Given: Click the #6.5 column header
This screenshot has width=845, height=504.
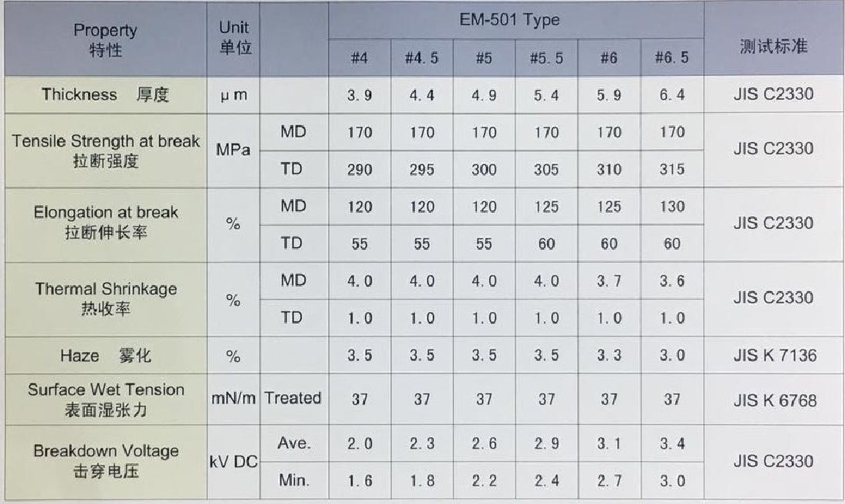Looking at the screenshot, I should pyautogui.click(x=671, y=58).
